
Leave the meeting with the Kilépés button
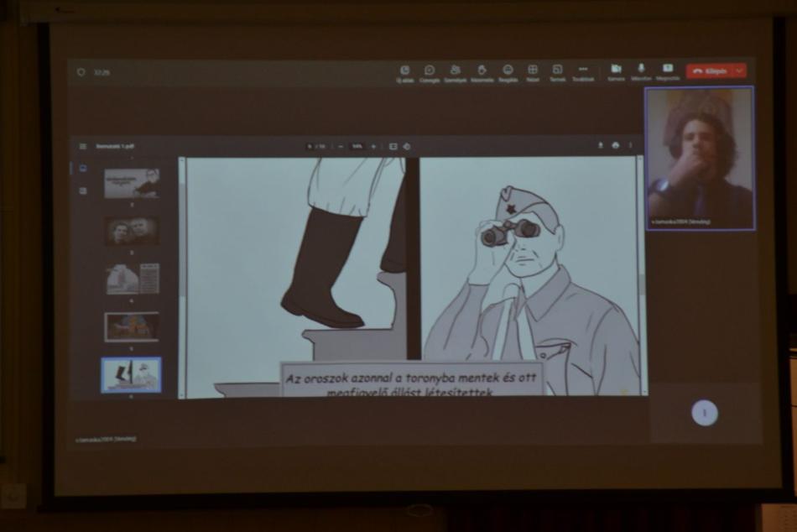point(710,71)
